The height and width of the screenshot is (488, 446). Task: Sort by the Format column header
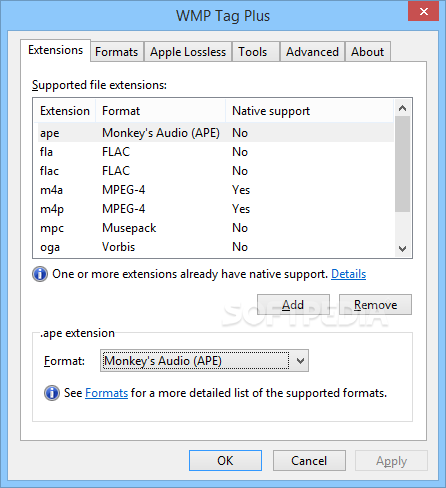click(x=161, y=111)
